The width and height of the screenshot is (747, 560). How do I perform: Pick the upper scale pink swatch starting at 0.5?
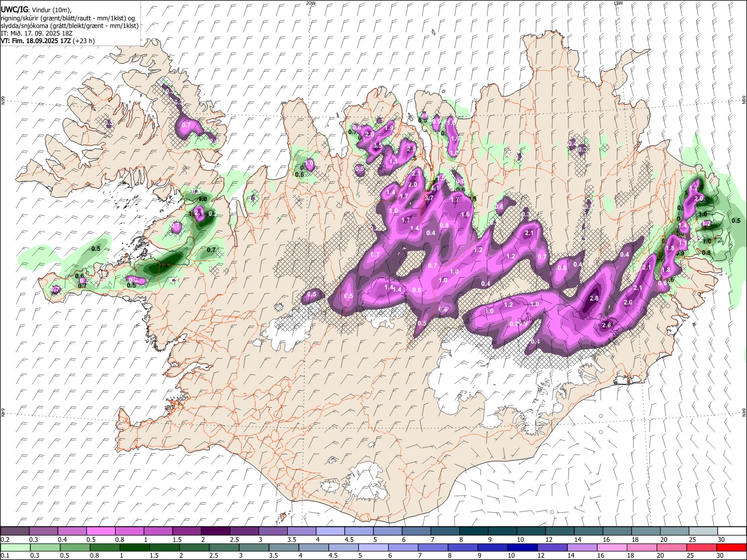[100, 531]
